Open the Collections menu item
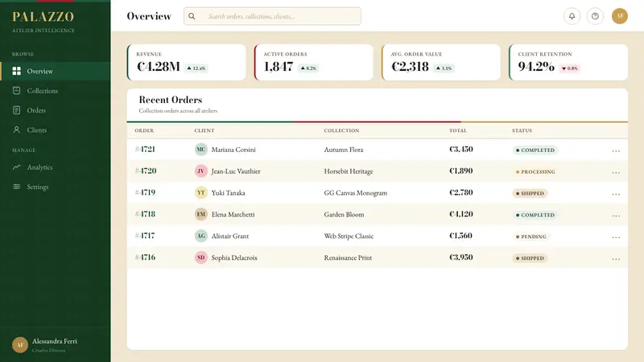Viewport: 644px width, 362px height. coord(56,91)
